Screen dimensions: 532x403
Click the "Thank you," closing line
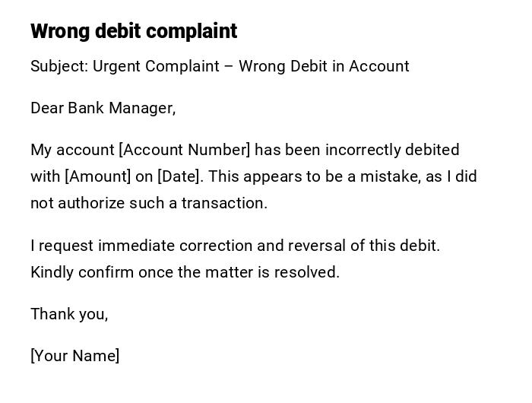point(69,314)
